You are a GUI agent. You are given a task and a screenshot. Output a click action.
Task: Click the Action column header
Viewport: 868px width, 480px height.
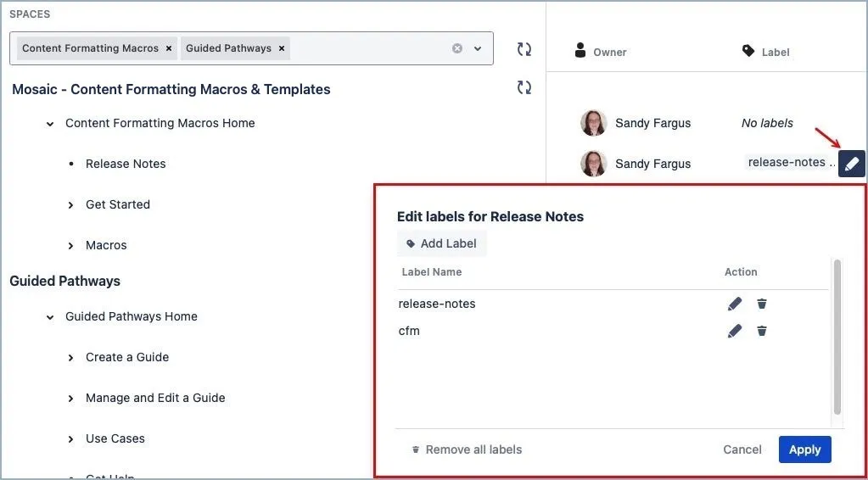pos(741,271)
